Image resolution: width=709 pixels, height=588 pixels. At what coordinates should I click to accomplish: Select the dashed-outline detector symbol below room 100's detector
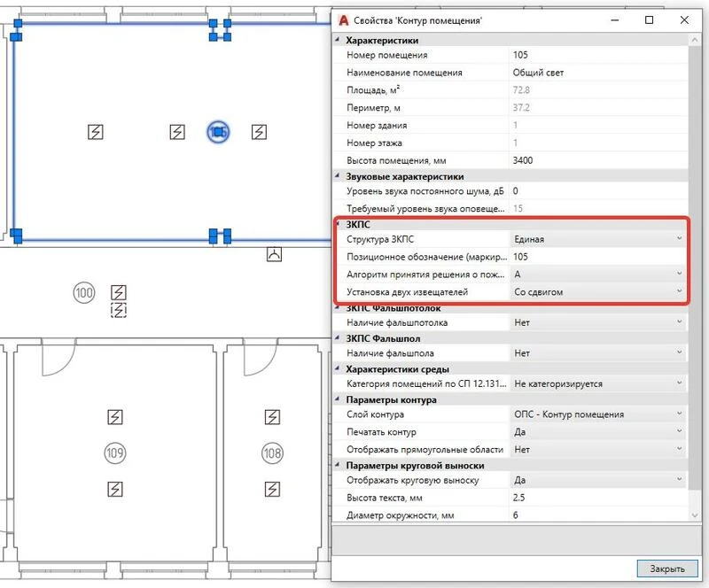point(119,310)
